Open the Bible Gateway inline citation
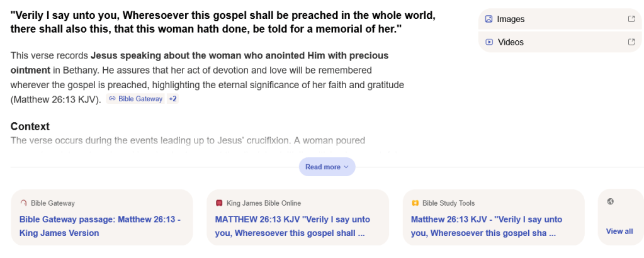 point(140,99)
